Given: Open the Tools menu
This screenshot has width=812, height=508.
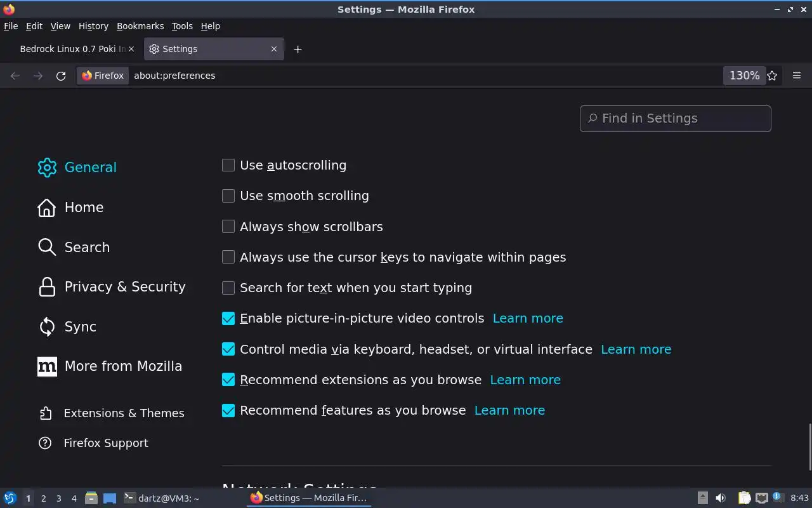Looking at the screenshot, I should tap(182, 26).
